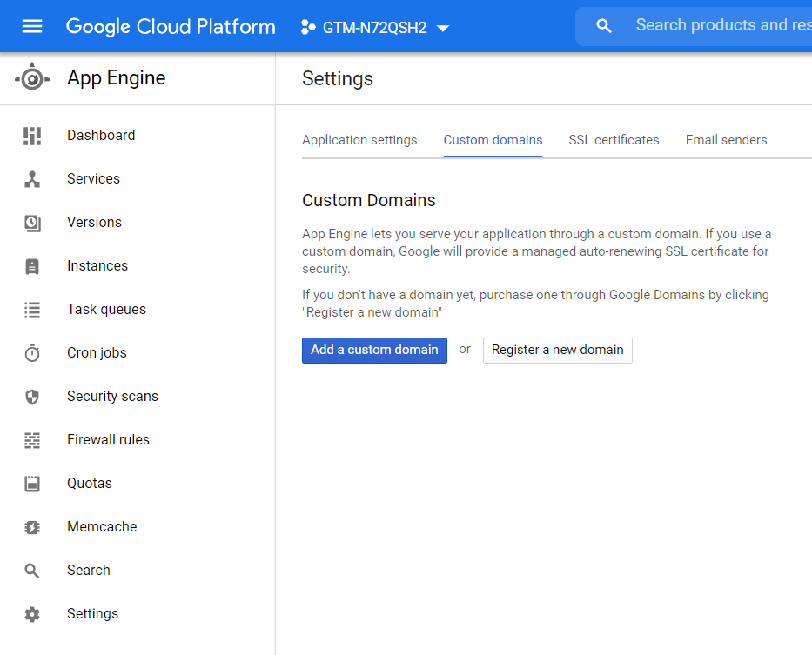Click the Services icon in sidebar
The height and width of the screenshot is (655, 812).
[x=32, y=179]
